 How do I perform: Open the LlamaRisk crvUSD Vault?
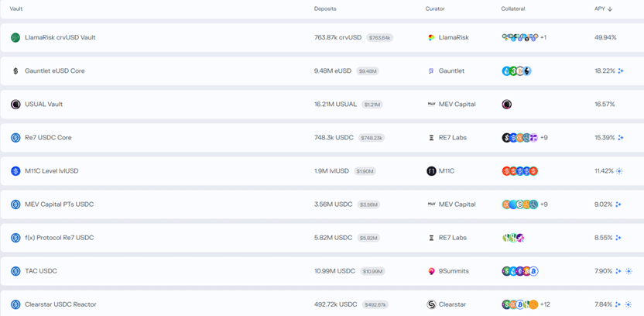point(60,37)
